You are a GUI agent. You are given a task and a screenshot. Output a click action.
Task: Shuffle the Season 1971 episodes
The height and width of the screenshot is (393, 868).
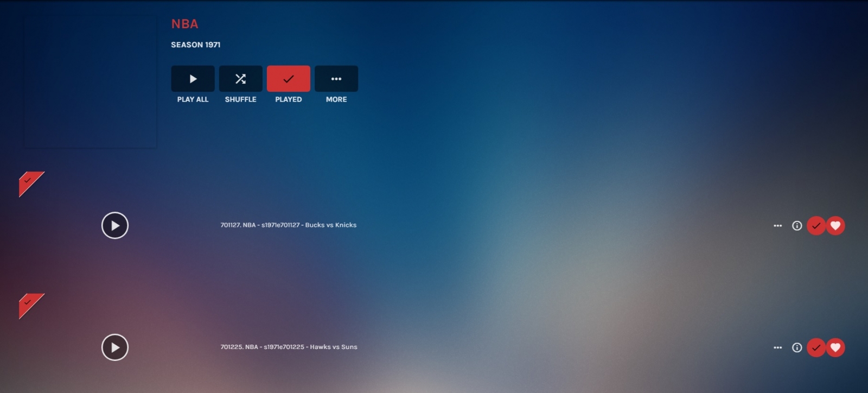(240, 79)
